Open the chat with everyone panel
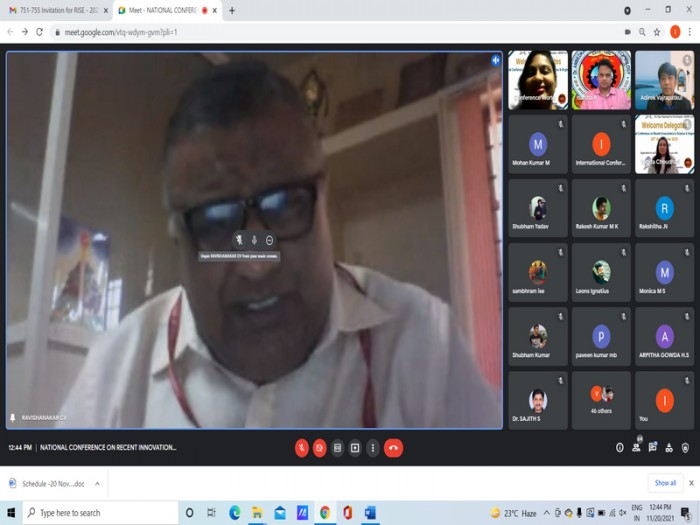 point(653,448)
